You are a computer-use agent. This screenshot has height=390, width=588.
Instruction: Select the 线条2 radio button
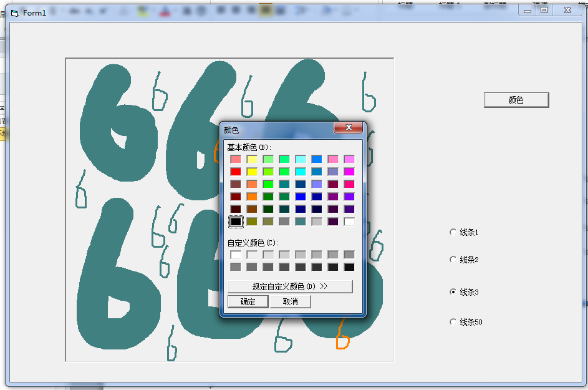click(x=453, y=260)
